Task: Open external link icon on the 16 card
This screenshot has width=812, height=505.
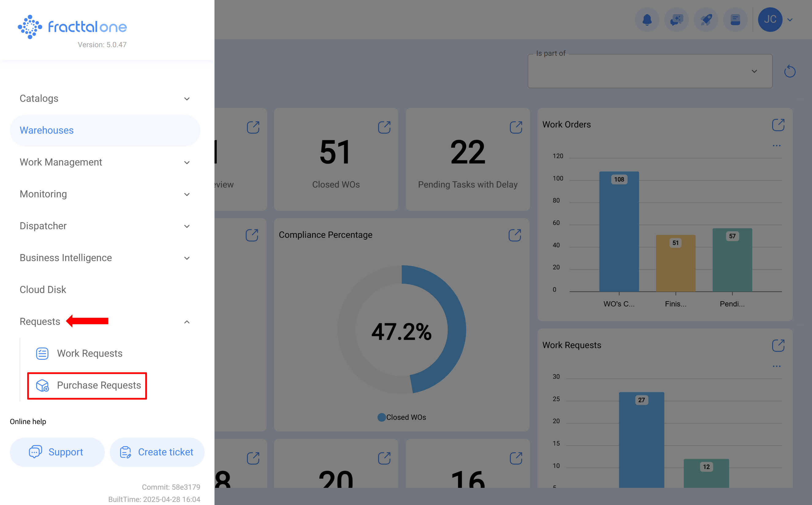Action: [516, 458]
